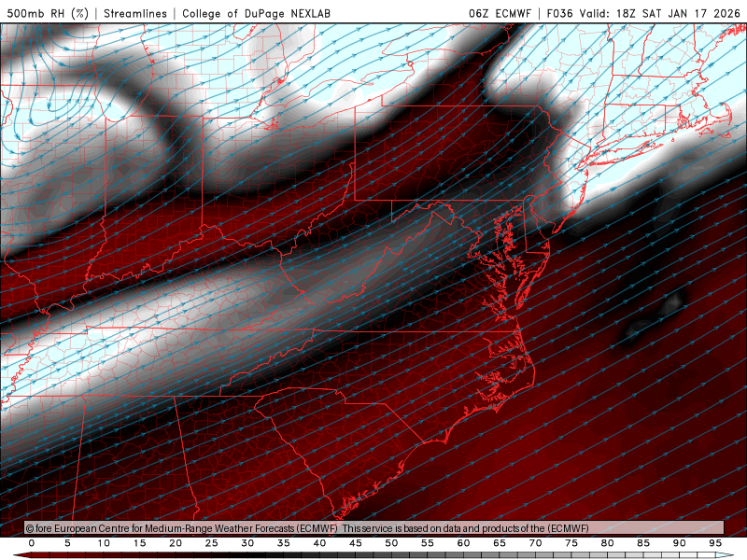This screenshot has width=747, height=560.
Task: Click the "5" color scale label
Action: coord(67,543)
